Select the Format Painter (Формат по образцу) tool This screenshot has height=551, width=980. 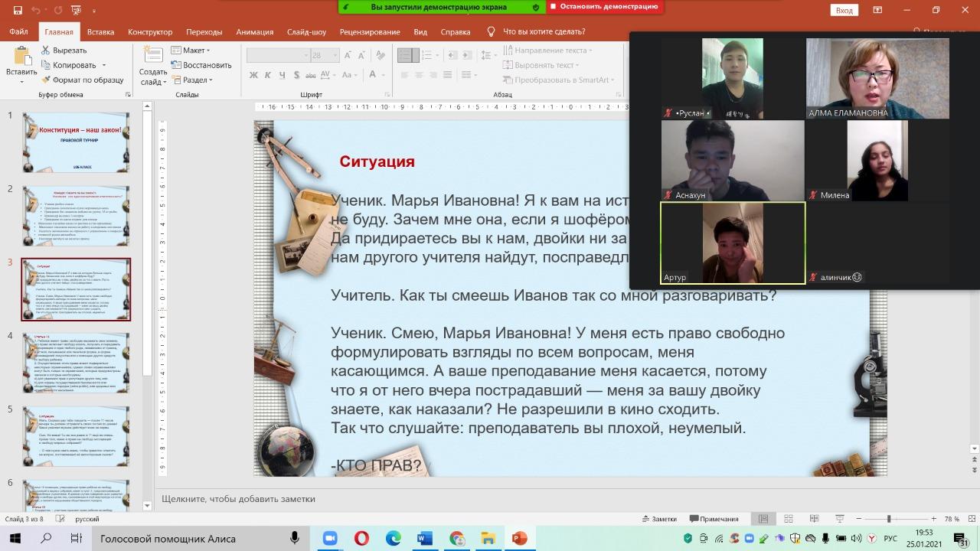click(x=46, y=80)
